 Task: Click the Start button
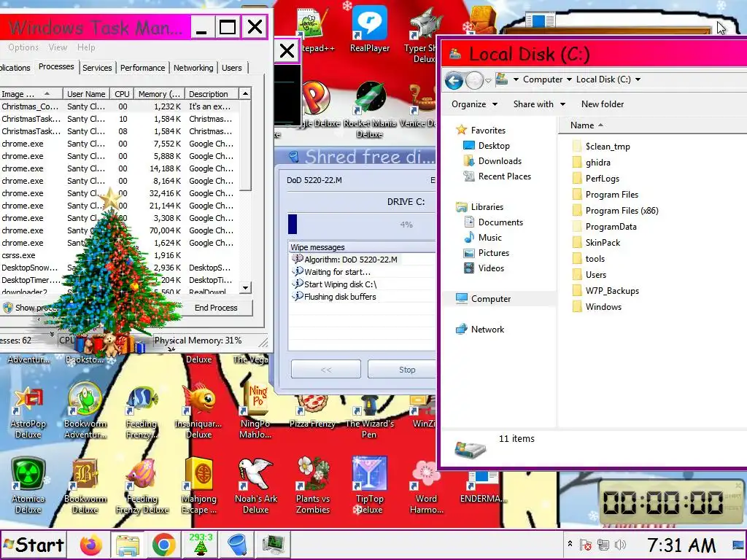[x=33, y=545]
